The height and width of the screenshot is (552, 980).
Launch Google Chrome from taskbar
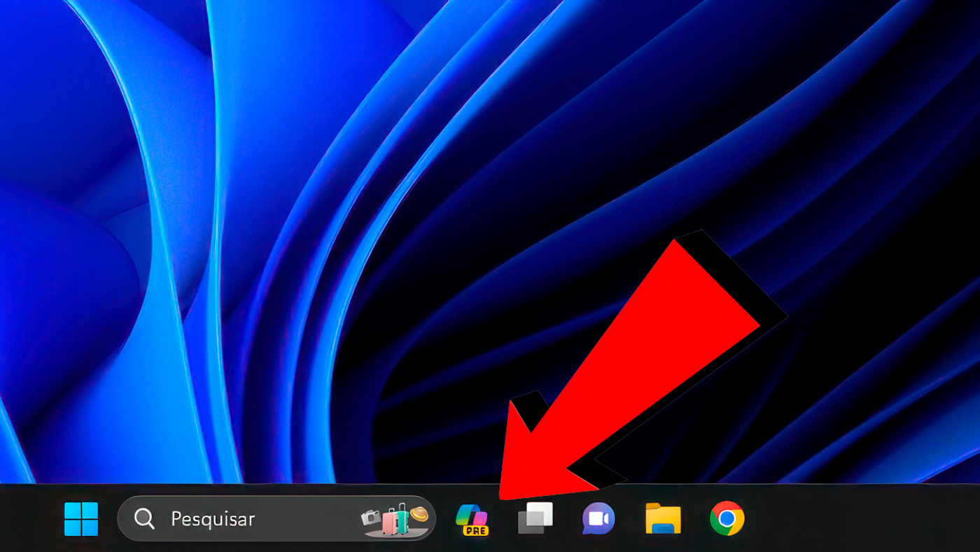pyautogui.click(x=727, y=519)
